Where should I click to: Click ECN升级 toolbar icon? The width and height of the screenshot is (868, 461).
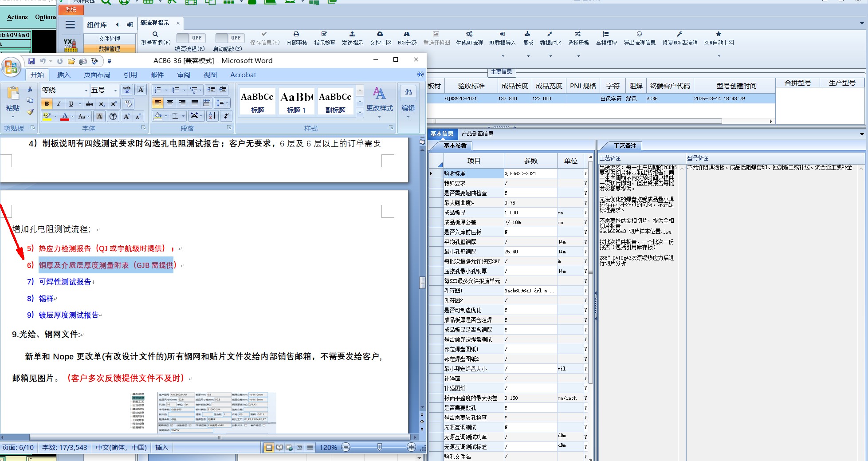pos(407,34)
